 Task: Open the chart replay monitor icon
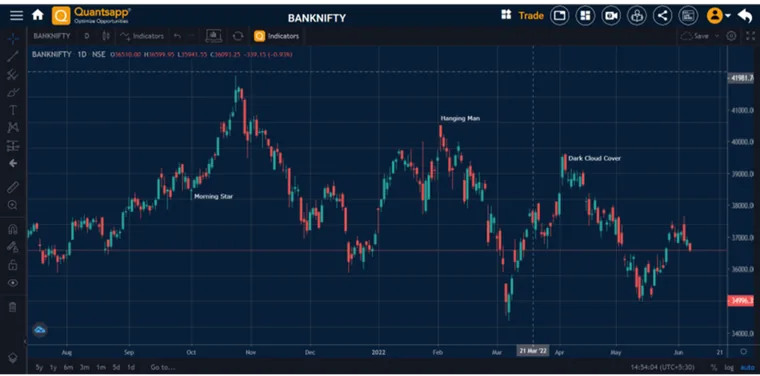pos(213,36)
